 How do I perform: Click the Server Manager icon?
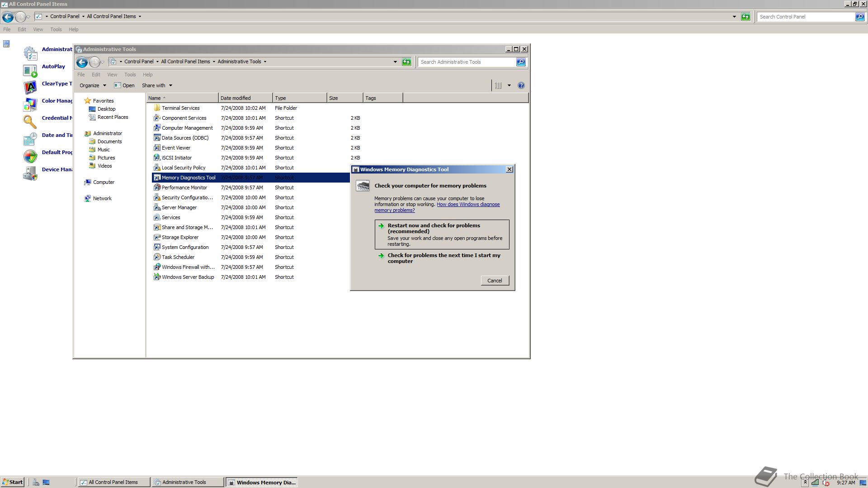pos(157,207)
